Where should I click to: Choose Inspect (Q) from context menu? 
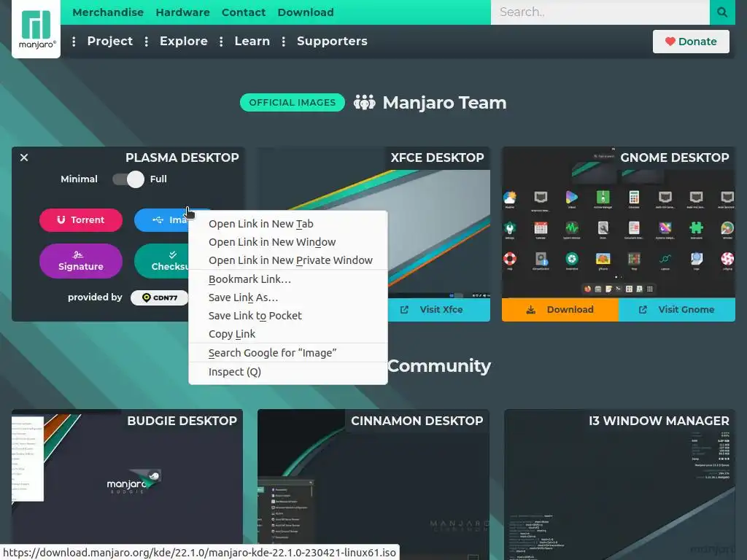[x=288, y=372]
